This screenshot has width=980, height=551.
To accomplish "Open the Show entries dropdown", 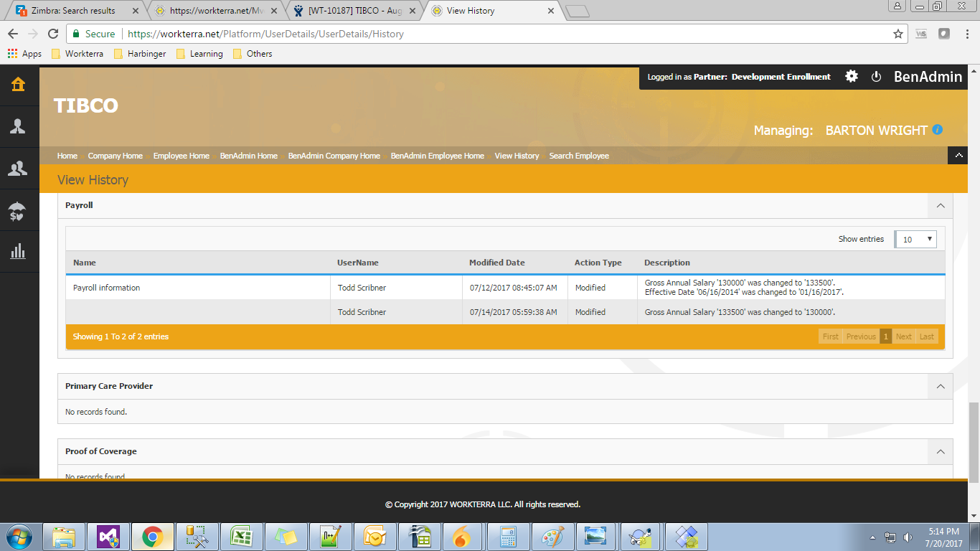I will tap(915, 239).
